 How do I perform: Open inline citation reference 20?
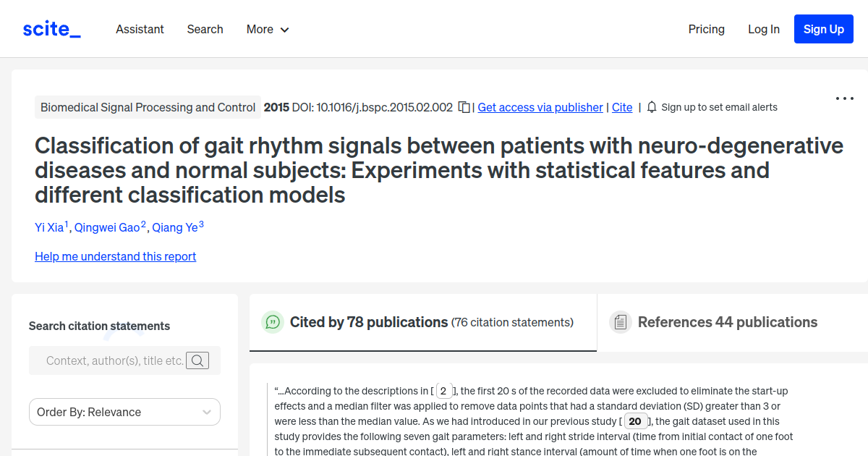click(635, 421)
